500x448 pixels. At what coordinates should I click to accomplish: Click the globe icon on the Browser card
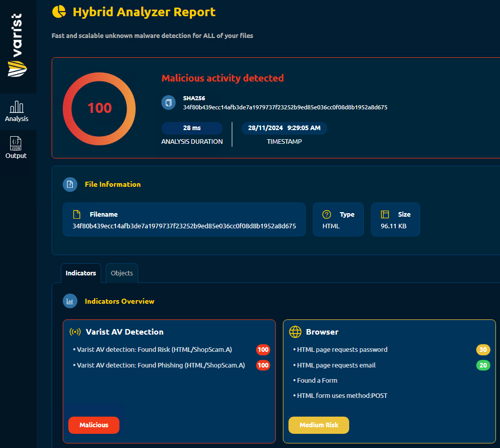tap(295, 332)
